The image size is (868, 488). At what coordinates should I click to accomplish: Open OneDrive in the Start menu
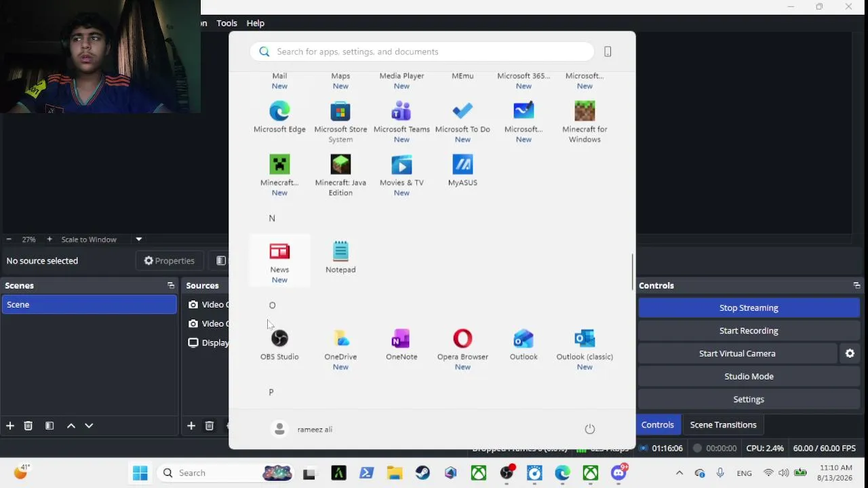click(x=340, y=350)
